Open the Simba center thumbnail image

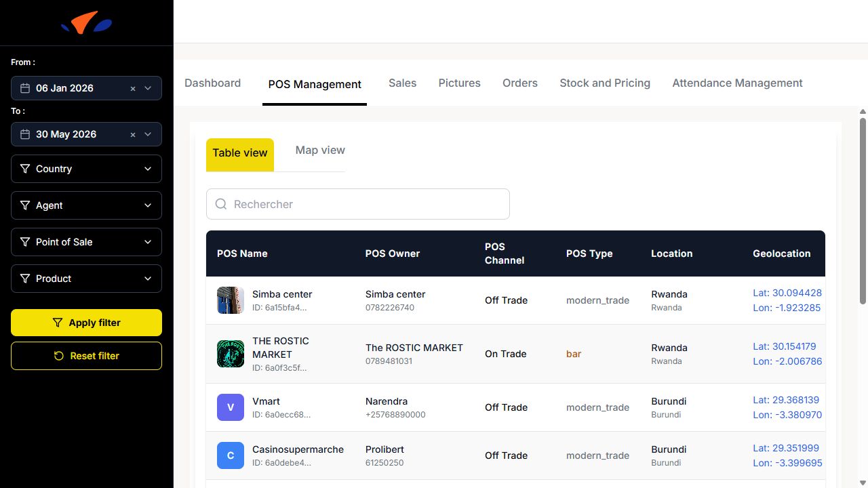[x=231, y=300]
